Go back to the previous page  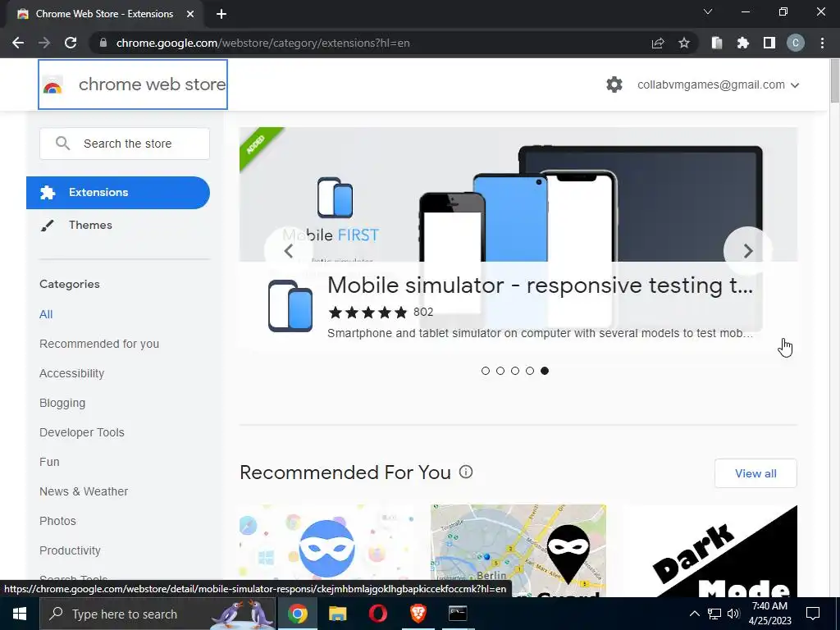click(18, 43)
